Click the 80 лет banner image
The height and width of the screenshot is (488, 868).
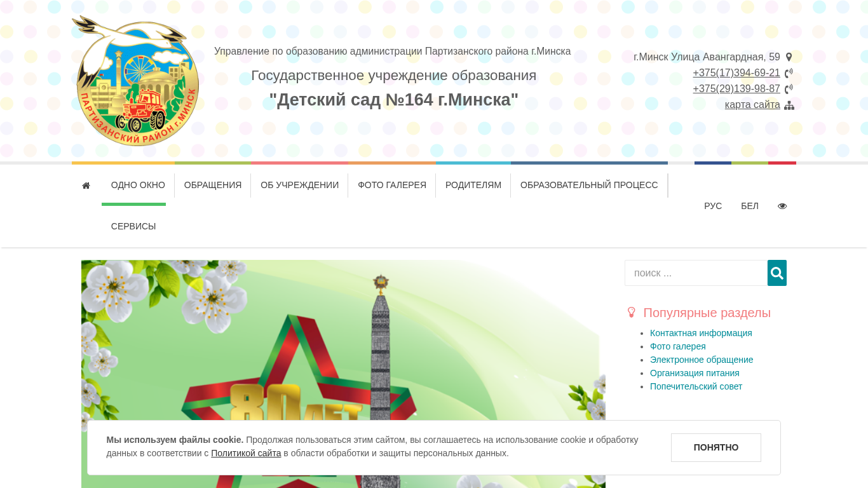pyautogui.click(x=343, y=374)
